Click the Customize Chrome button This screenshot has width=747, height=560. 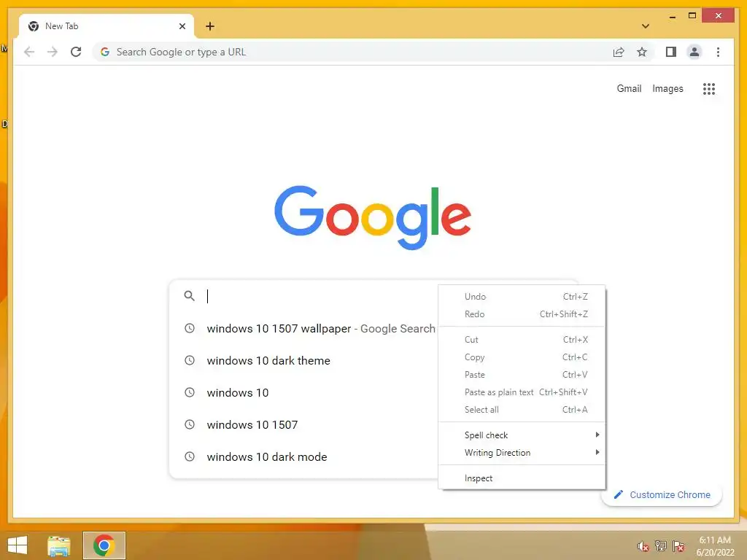click(x=662, y=495)
